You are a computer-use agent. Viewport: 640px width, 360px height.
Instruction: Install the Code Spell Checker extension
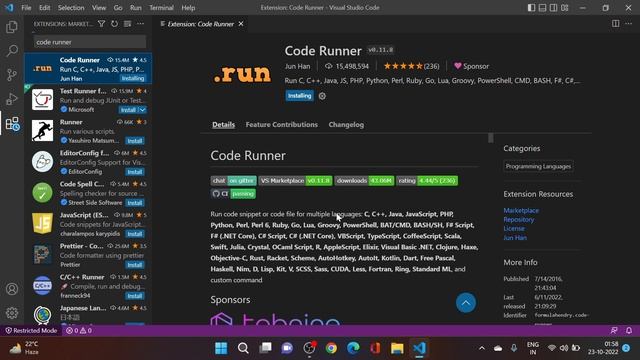[135, 203]
